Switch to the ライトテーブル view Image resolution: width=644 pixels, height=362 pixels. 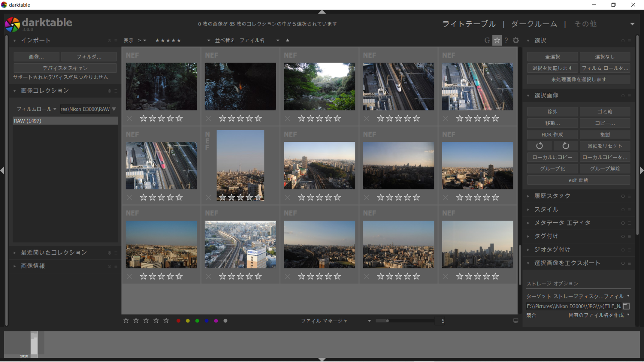click(x=469, y=24)
